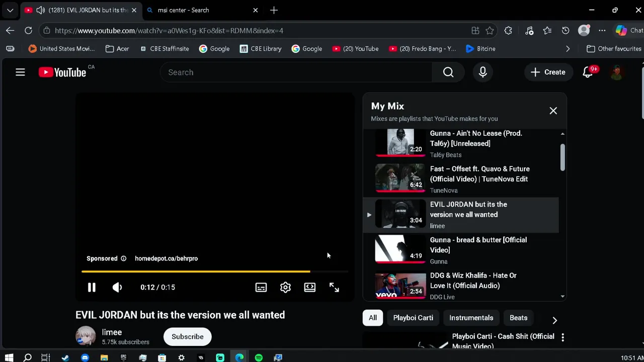The height and width of the screenshot is (362, 644).
Task: Play DDG & Wiz Khalifa - Hate Or Love It
Action: click(x=460, y=286)
